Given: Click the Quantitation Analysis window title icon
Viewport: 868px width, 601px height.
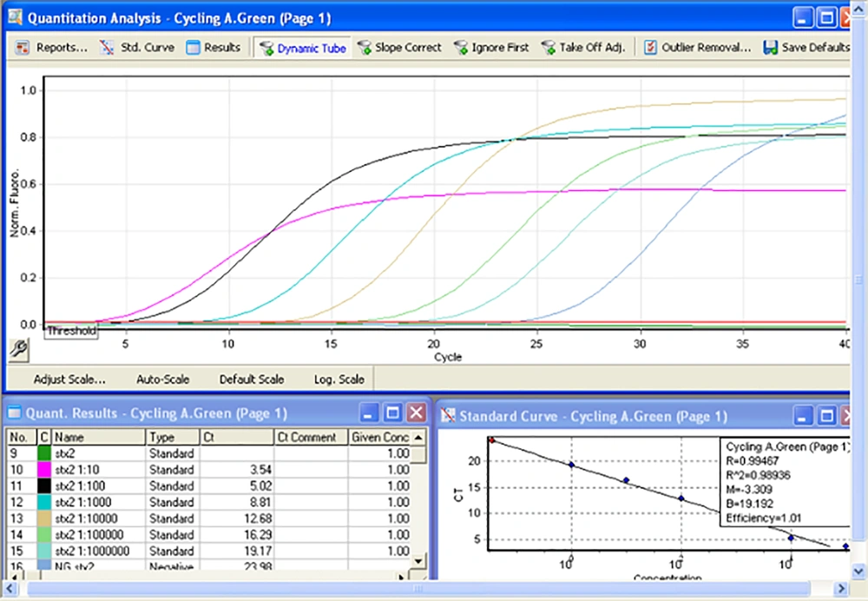Looking at the screenshot, I should (16, 17).
